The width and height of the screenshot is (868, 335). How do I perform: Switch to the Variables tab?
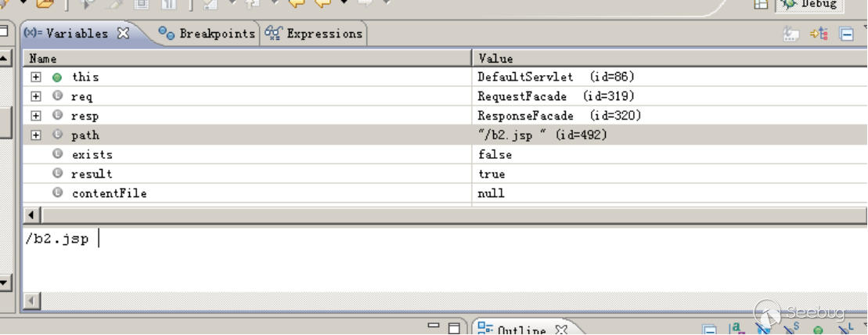point(77,34)
